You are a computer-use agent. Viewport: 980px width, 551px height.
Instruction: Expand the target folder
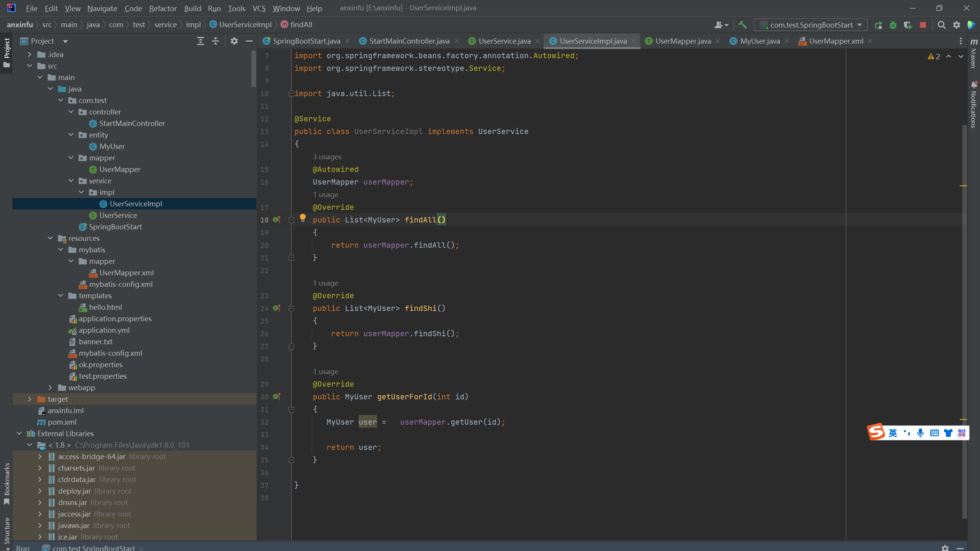click(29, 399)
